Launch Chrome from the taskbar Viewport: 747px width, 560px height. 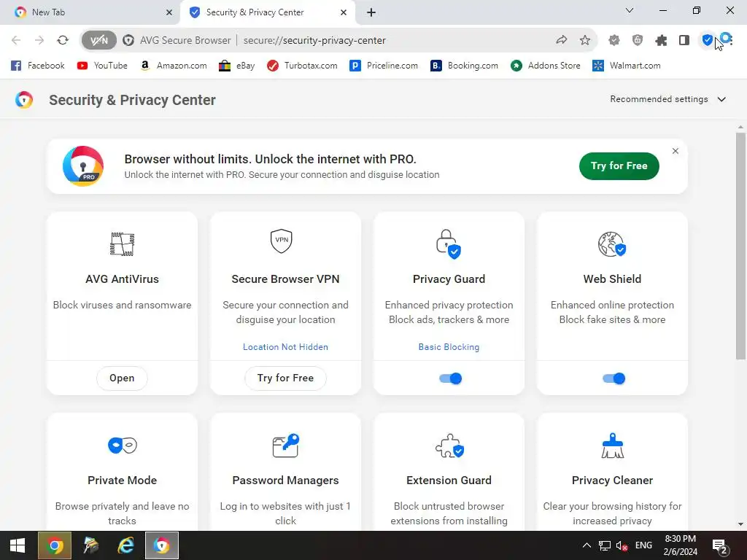(54, 545)
